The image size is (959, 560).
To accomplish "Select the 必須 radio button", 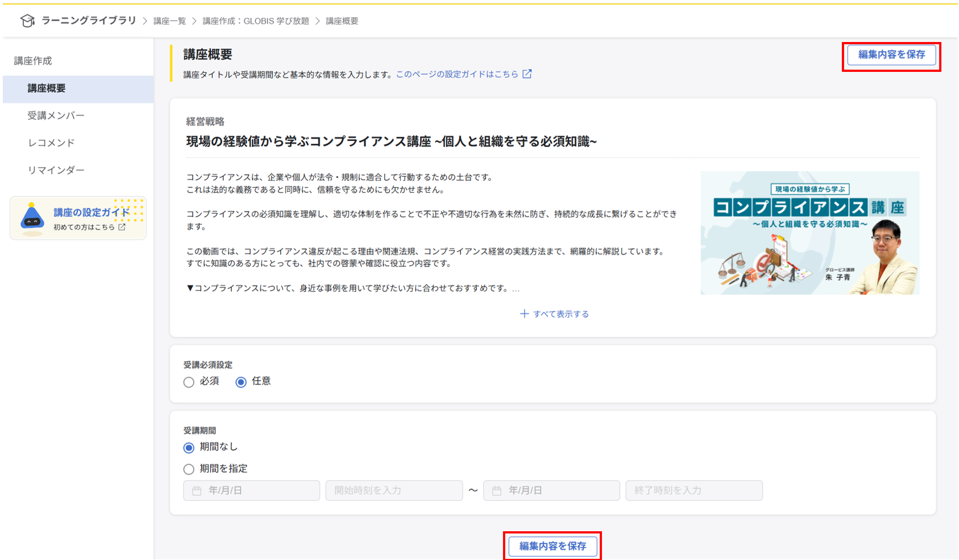I will tap(189, 382).
